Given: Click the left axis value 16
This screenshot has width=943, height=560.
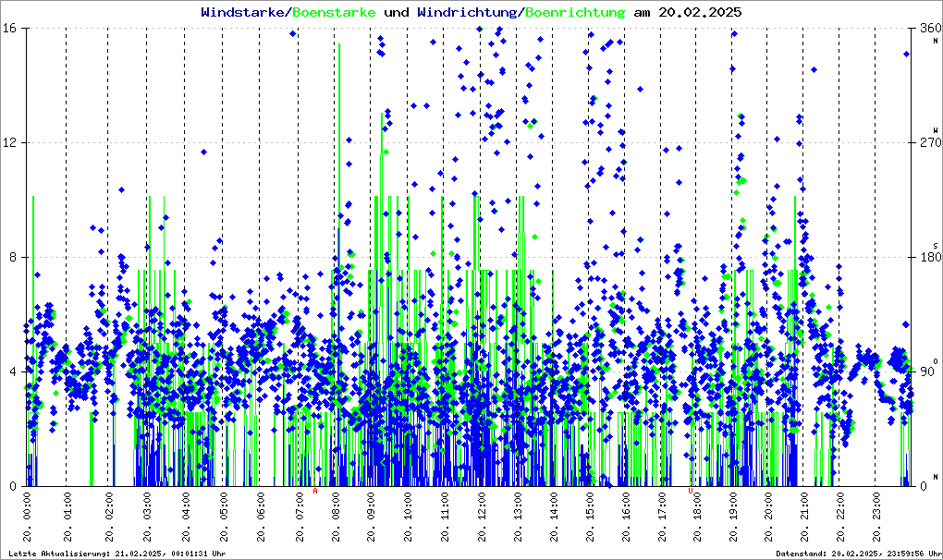Looking at the screenshot, I should 13,29.
